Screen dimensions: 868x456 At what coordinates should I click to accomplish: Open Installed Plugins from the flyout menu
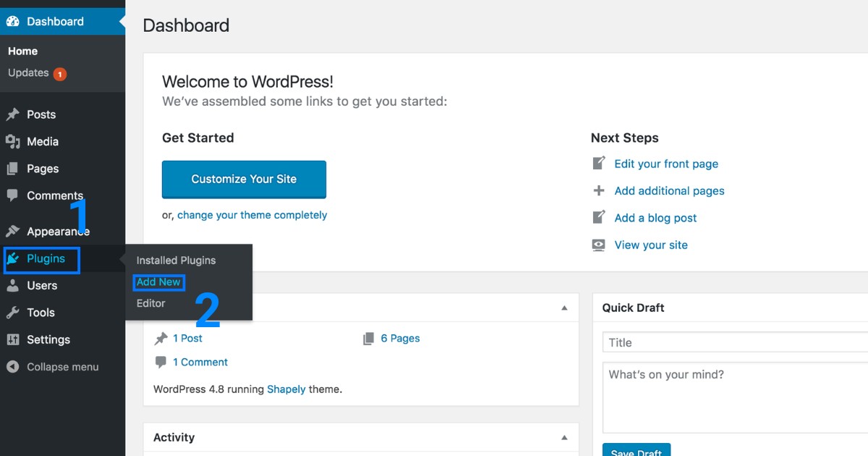tap(176, 261)
